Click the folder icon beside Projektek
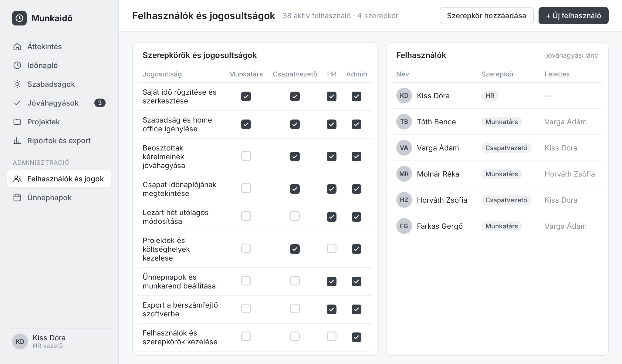This screenshot has height=364, width=622. point(17,122)
